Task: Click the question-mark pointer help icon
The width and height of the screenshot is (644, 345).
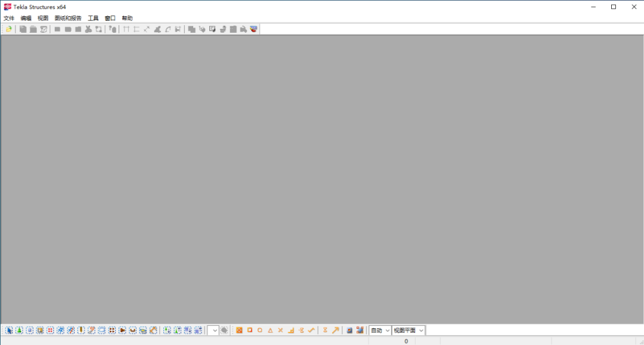Action: pos(113,29)
